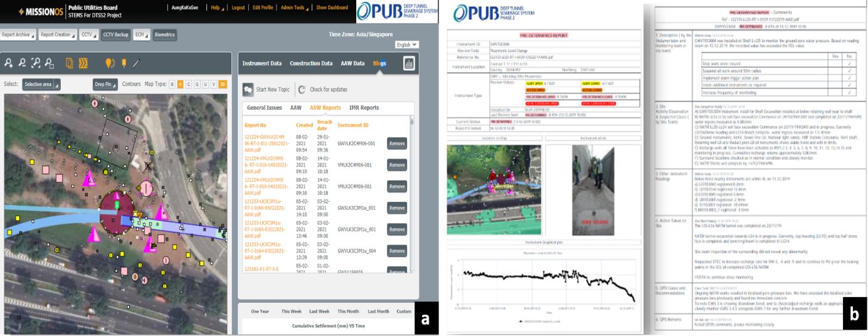Switch to the AAW Data tab

353,63
